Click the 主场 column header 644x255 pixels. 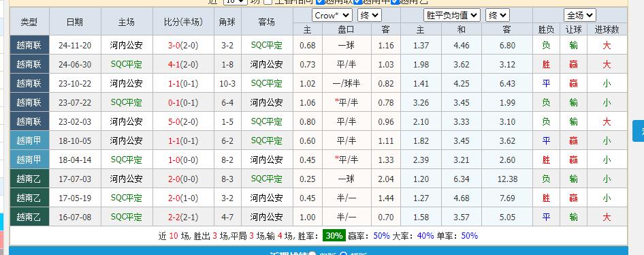click(127, 22)
